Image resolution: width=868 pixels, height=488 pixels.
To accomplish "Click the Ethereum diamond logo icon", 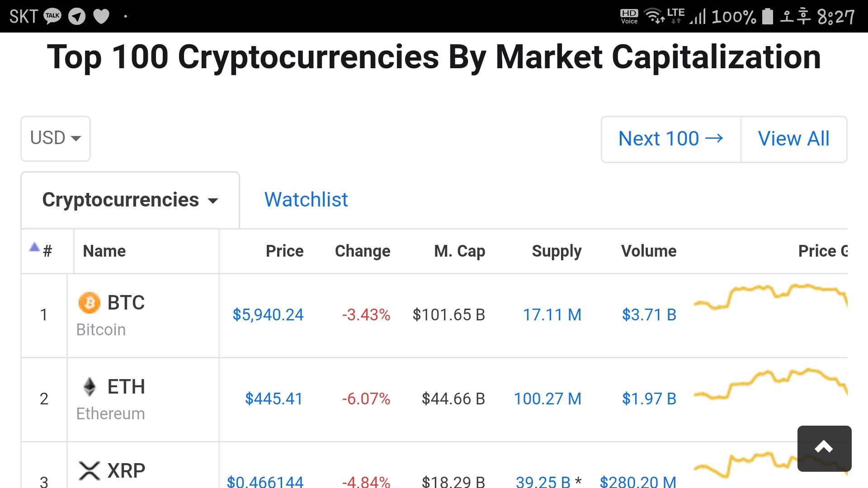I will point(90,387).
